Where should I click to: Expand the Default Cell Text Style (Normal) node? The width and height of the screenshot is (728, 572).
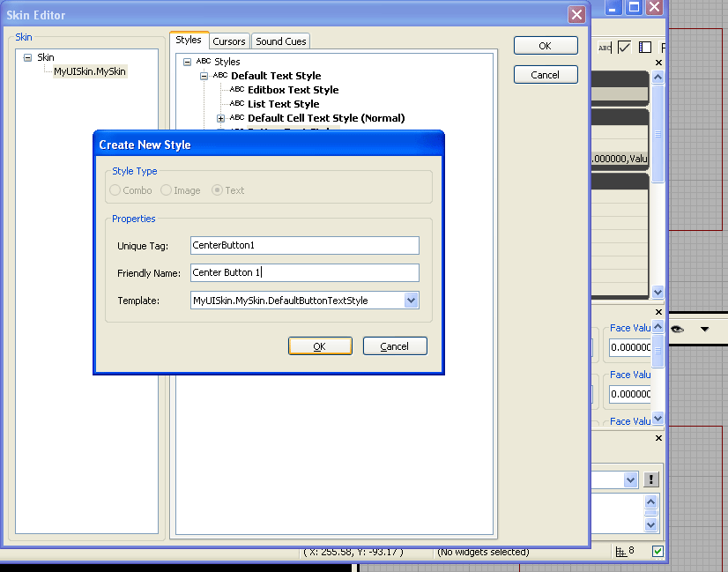point(219,117)
